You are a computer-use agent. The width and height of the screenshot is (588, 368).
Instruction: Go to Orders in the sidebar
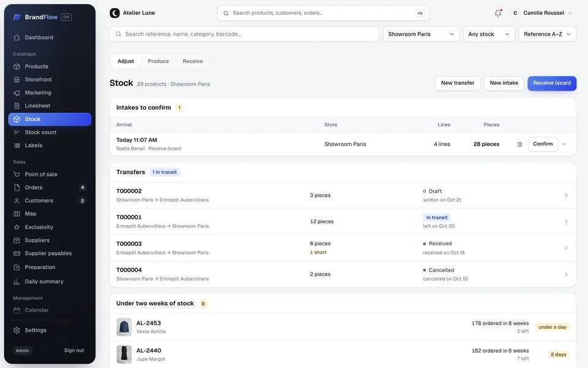(x=50, y=188)
